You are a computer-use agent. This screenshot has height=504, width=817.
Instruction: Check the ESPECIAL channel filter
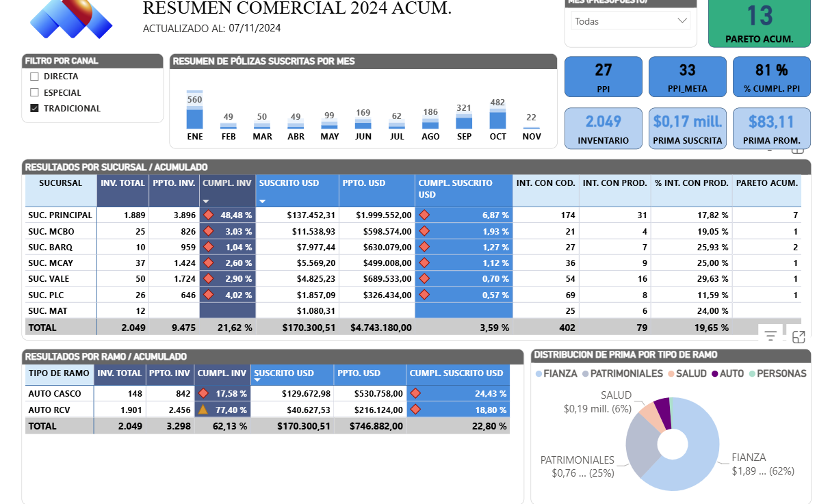35,92
